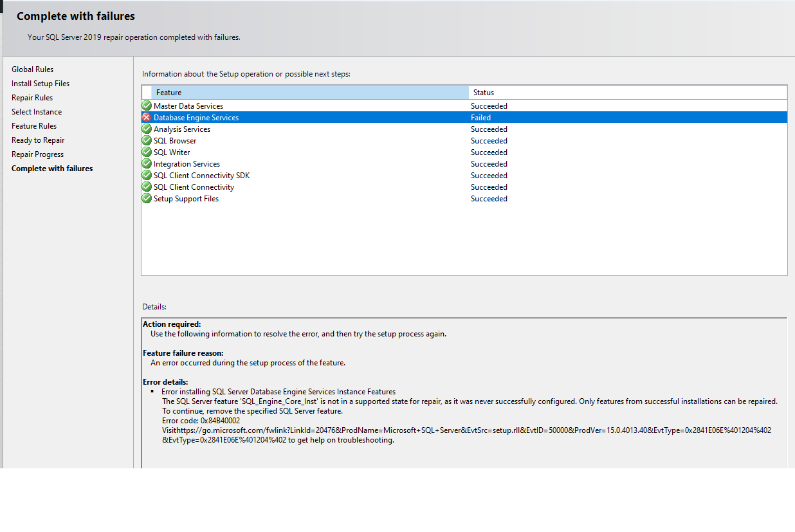
Task: Click the SQL Client Connectivity feature name
Action: (194, 187)
